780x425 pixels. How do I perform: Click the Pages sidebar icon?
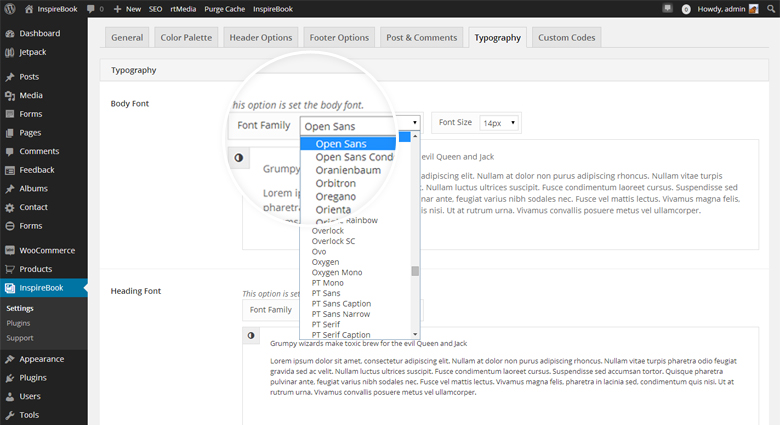(x=9, y=133)
